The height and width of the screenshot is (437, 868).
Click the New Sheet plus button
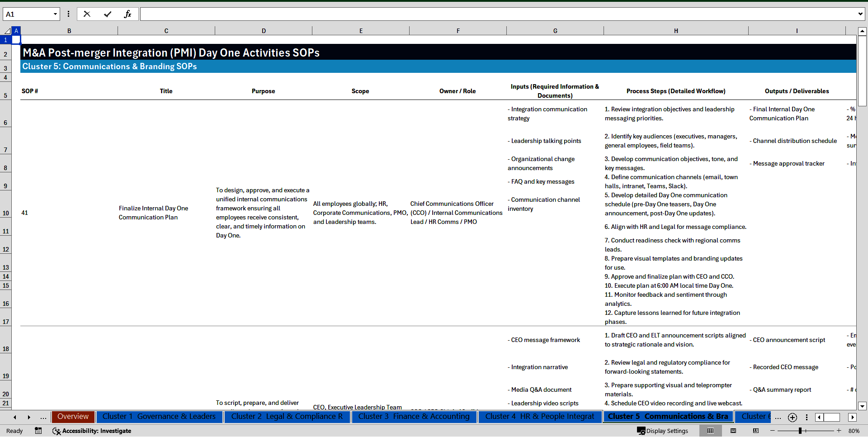(792, 418)
